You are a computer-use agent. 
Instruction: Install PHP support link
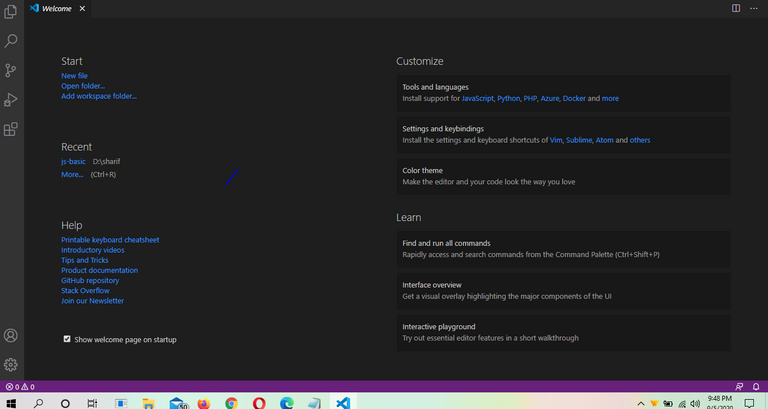point(530,98)
